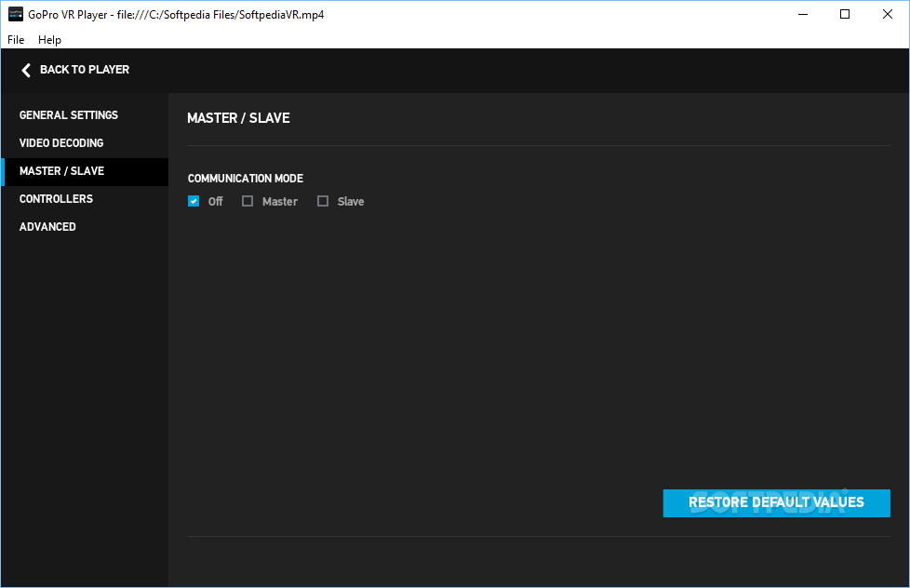Click the back arrow chevron icon
910x588 pixels.
25,70
